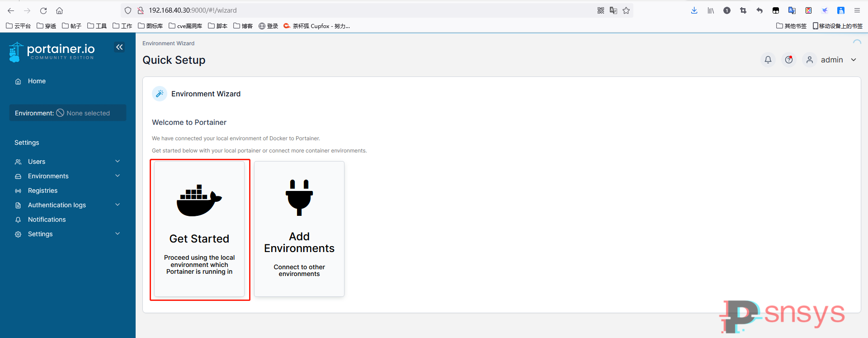Open the 移动设备上的书签 folder
The height and width of the screenshot is (338, 868).
tap(838, 26)
